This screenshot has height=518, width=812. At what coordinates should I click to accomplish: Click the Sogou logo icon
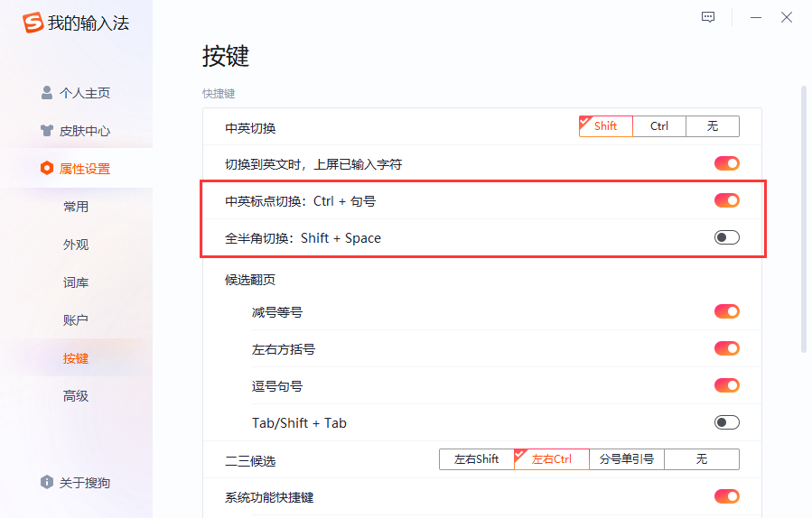[x=33, y=23]
